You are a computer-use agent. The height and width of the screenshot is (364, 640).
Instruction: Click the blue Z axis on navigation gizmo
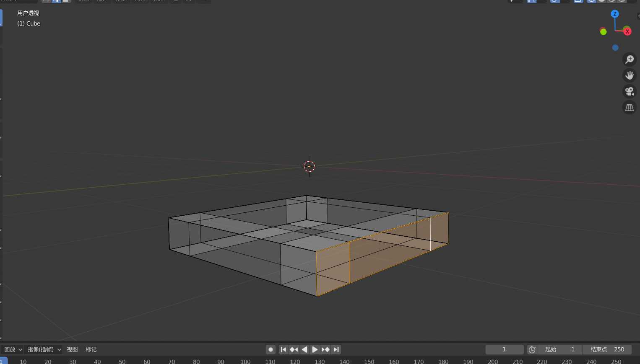coord(615,14)
